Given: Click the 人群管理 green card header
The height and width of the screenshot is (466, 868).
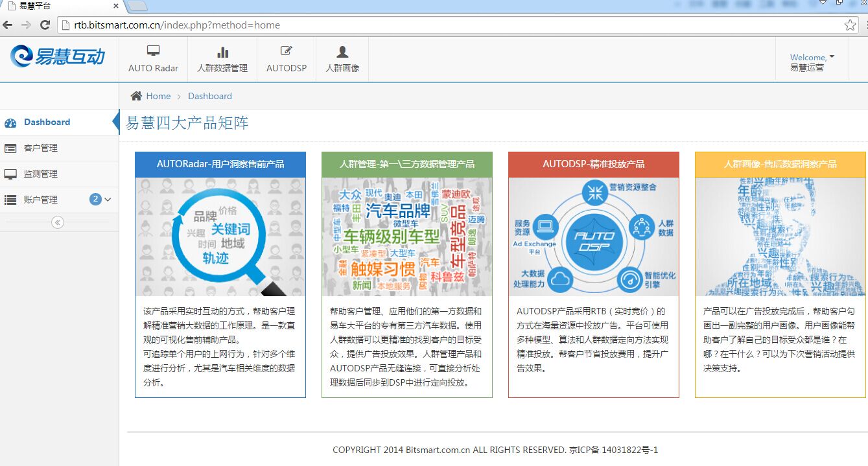Looking at the screenshot, I should [x=407, y=164].
